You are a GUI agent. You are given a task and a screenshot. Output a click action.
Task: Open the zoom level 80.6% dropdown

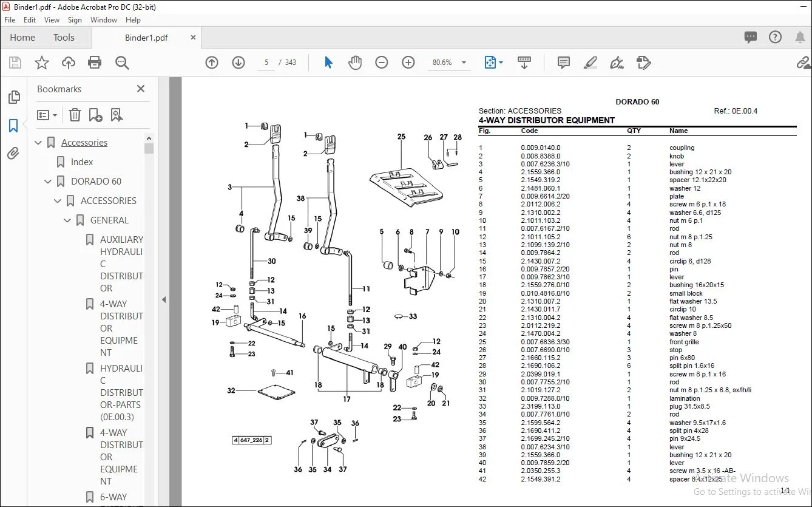(x=464, y=63)
